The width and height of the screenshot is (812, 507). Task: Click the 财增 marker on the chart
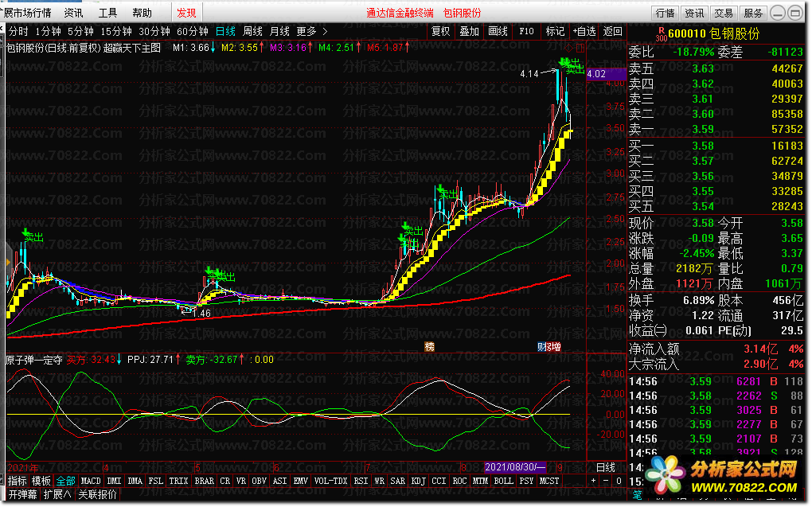(549, 346)
